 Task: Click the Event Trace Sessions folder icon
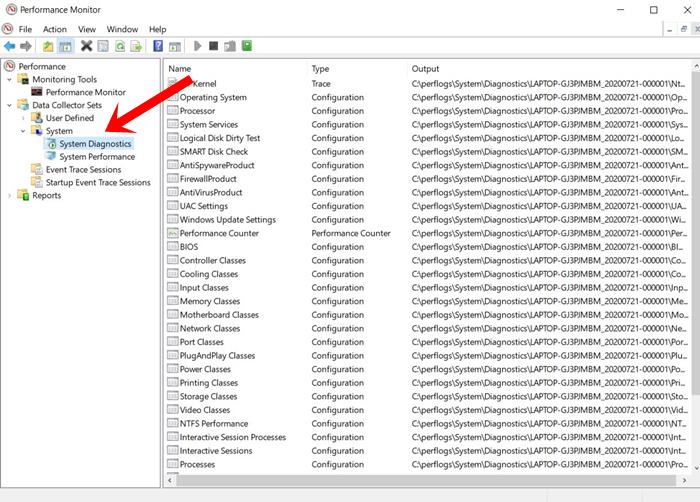coord(37,169)
